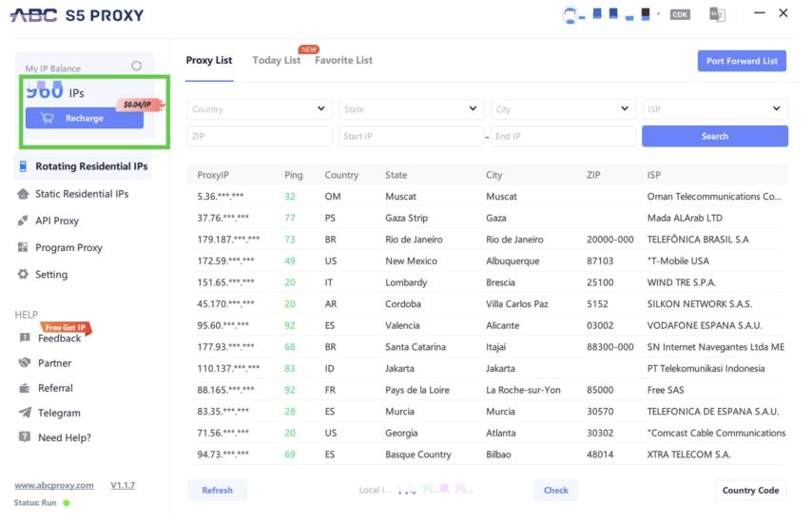Click the API Proxy plug icon
812x523 pixels.
23,221
